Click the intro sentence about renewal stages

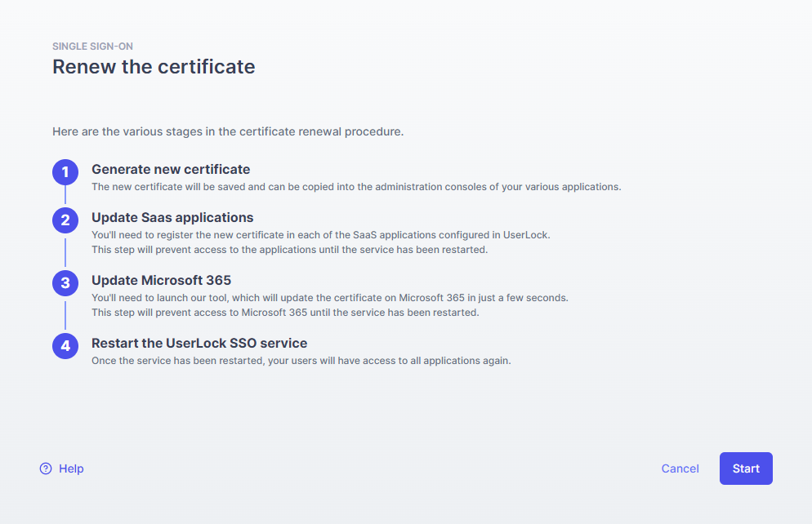(228, 131)
